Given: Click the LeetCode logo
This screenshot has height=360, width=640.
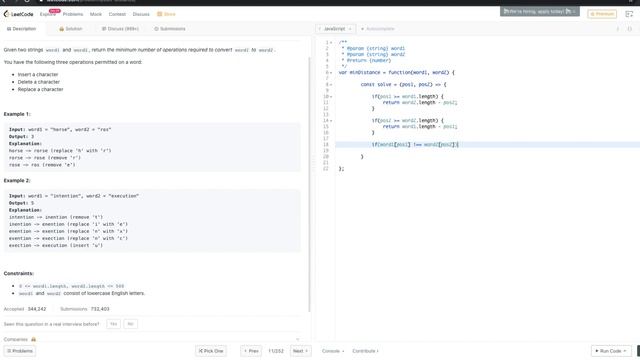Looking at the screenshot, I should [x=18, y=14].
